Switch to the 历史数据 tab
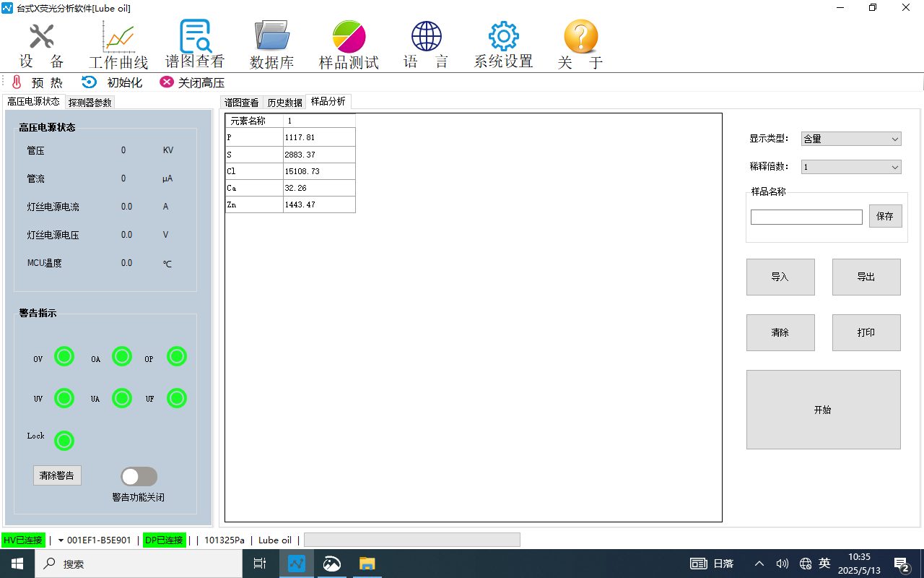 tap(284, 103)
